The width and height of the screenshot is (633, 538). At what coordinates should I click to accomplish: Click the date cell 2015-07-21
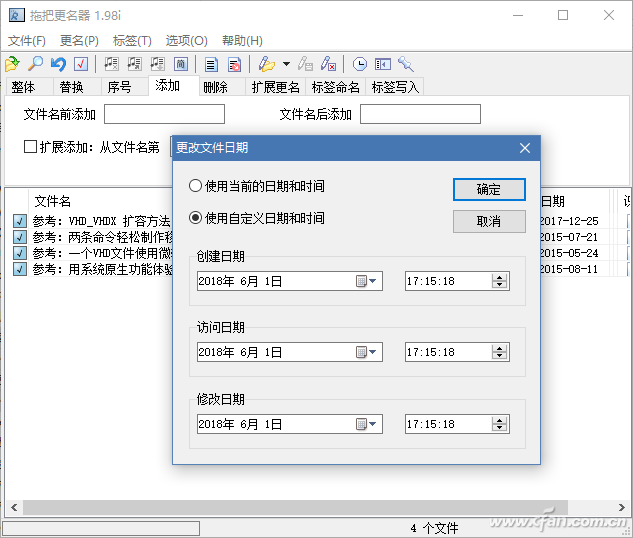569,237
